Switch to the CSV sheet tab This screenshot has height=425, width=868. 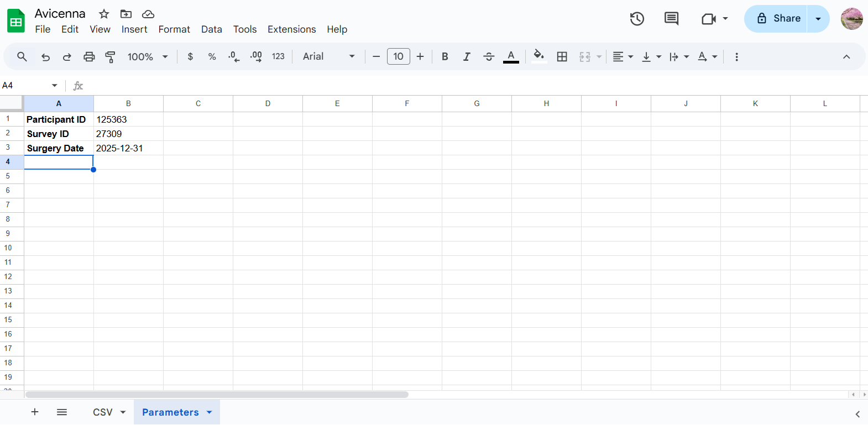tap(102, 412)
